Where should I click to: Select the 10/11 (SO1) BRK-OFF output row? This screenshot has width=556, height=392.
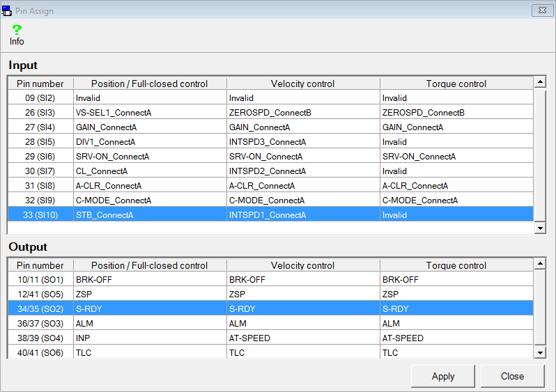coord(270,280)
